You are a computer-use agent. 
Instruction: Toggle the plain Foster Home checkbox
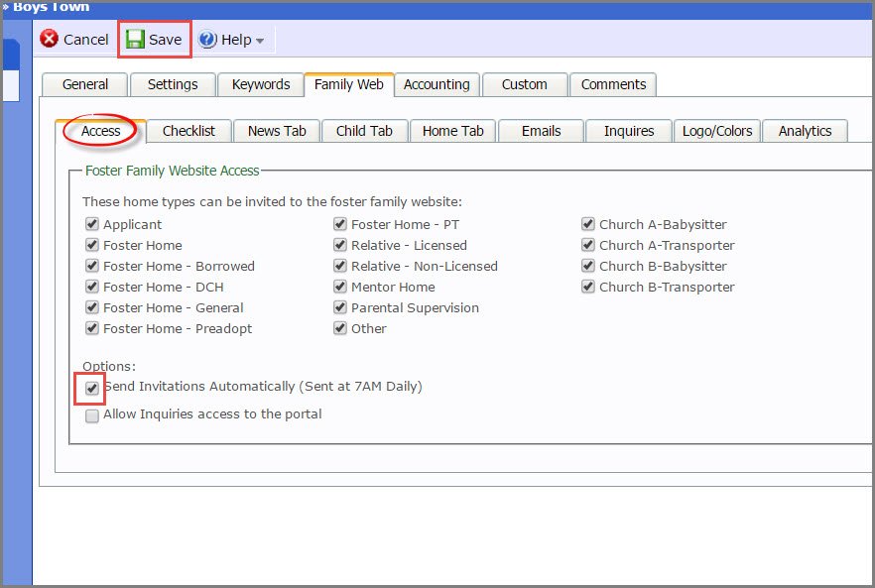tap(92, 245)
